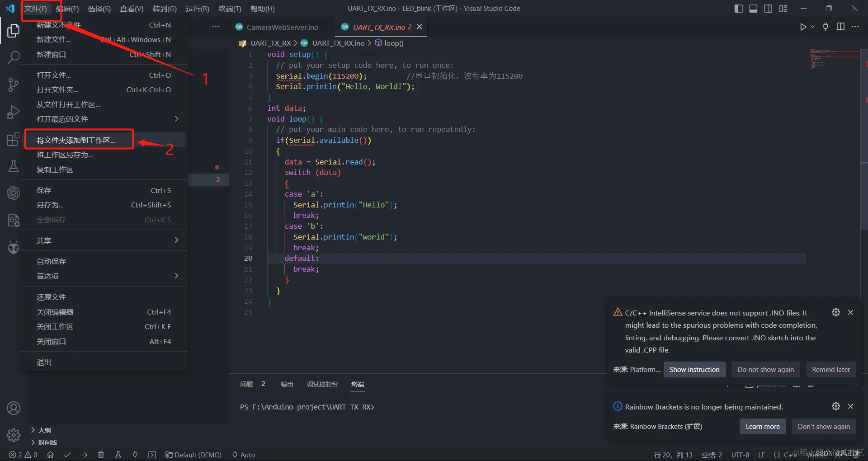Expand 共享 submenu
Image resolution: width=868 pixels, height=461 pixels.
click(104, 240)
